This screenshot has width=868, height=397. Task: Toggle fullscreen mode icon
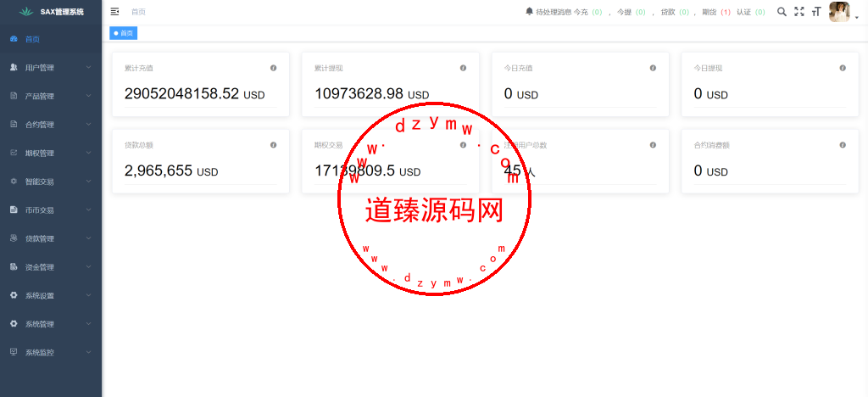point(798,12)
